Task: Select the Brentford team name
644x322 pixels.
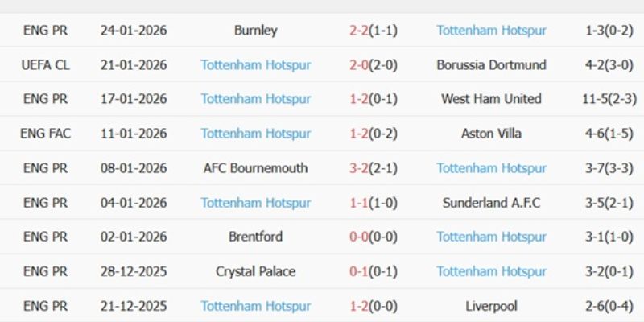Action: [x=255, y=237]
